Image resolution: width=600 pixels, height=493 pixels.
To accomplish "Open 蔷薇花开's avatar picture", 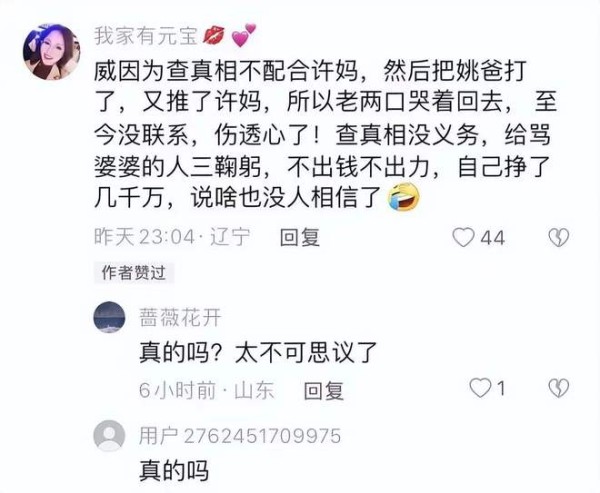I will (109, 317).
